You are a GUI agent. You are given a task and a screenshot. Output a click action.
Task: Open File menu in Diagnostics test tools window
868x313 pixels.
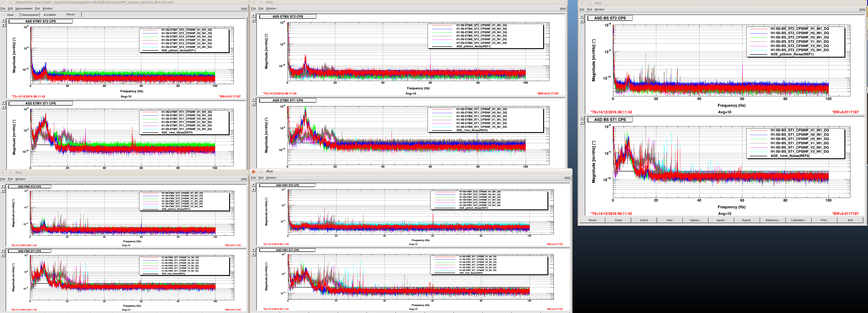pyautogui.click(x=3, y=8)
